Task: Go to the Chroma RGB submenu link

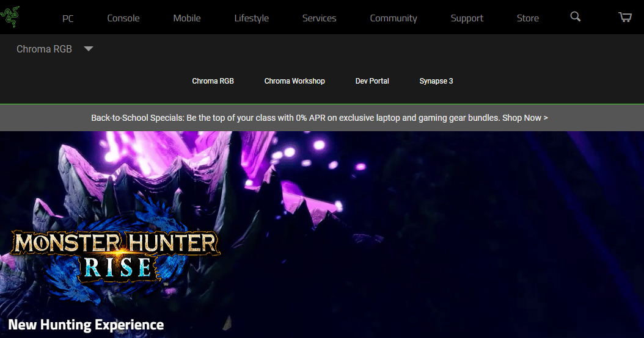Action: (213, 81)
